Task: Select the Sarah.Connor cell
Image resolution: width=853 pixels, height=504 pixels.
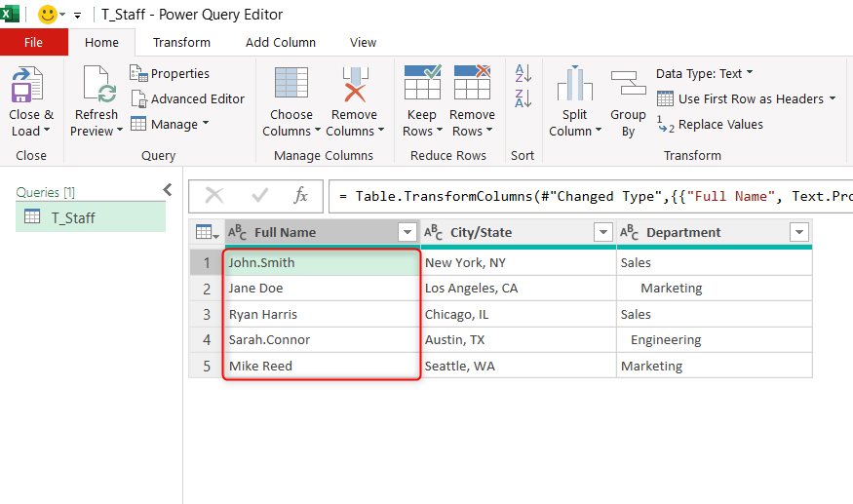Action: pyautogui.click(x=322, y=340)
